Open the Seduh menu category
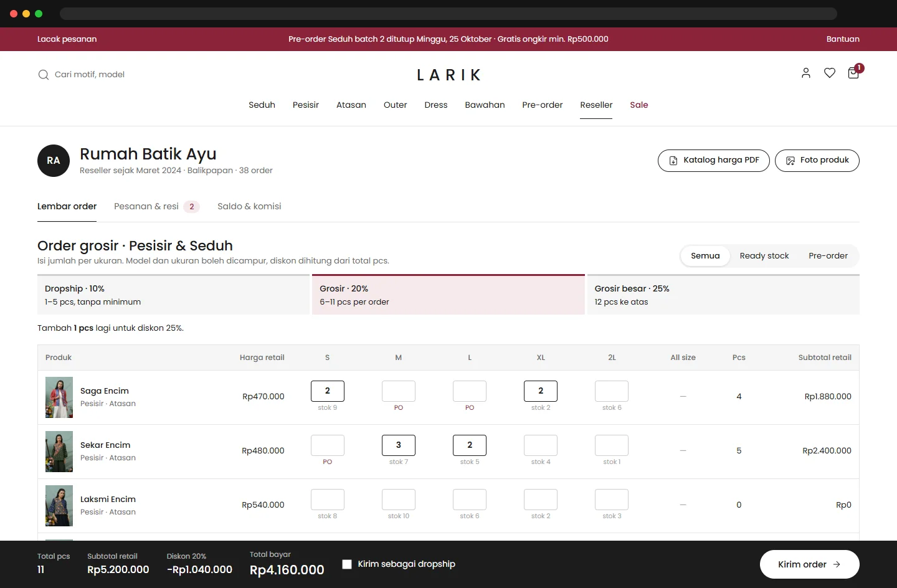Image resolution: width=897 pixels, height=588 pixels. pos(262,105)
